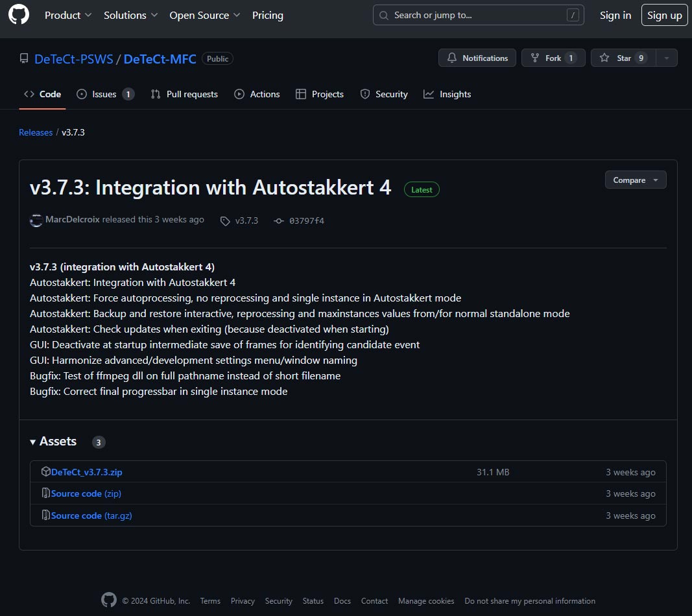Click the commit icon next to 03797f4
The image size is (692, 616).
(x=278, y=220)
